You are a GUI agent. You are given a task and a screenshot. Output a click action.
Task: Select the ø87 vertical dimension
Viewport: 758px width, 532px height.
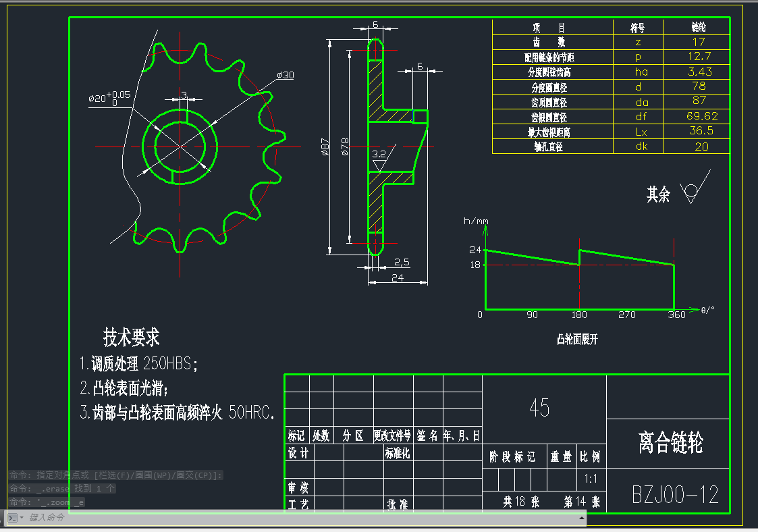[x=325, y=147]
